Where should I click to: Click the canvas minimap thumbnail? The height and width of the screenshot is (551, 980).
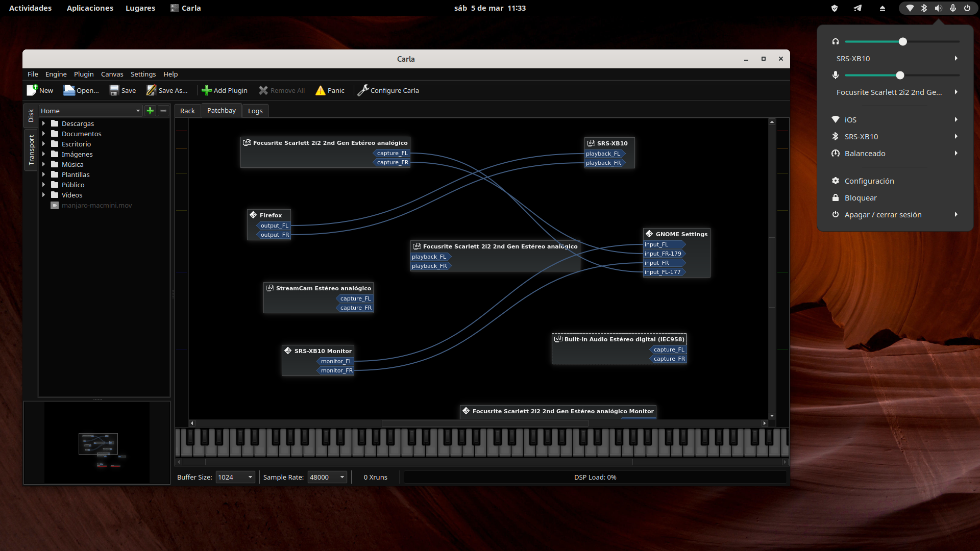tap(97, 443)
